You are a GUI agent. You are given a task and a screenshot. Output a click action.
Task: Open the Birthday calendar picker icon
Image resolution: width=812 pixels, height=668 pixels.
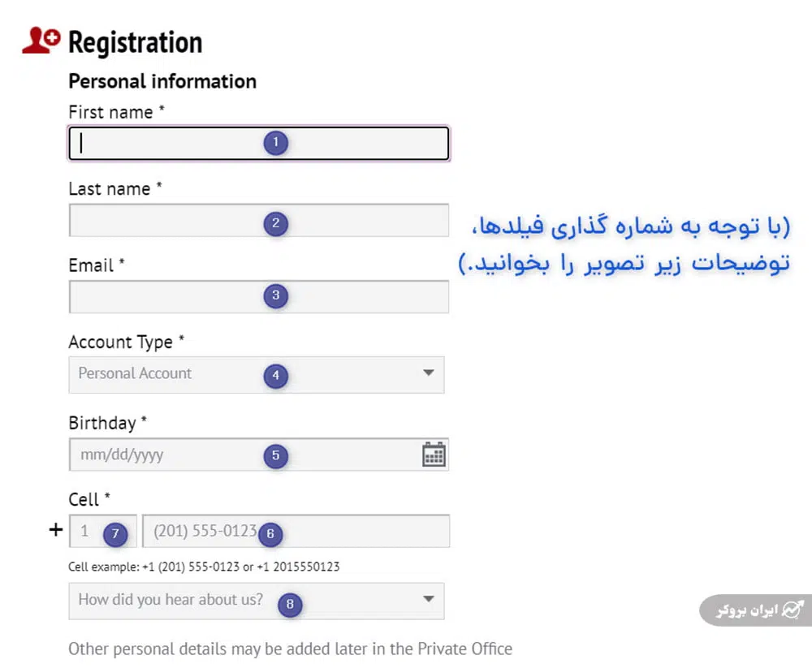434,455
